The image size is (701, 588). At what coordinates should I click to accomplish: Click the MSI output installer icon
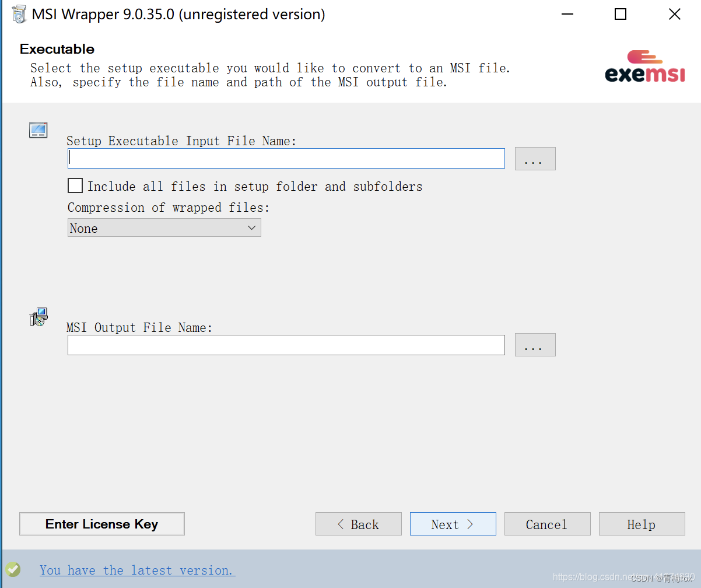point(38,317)
